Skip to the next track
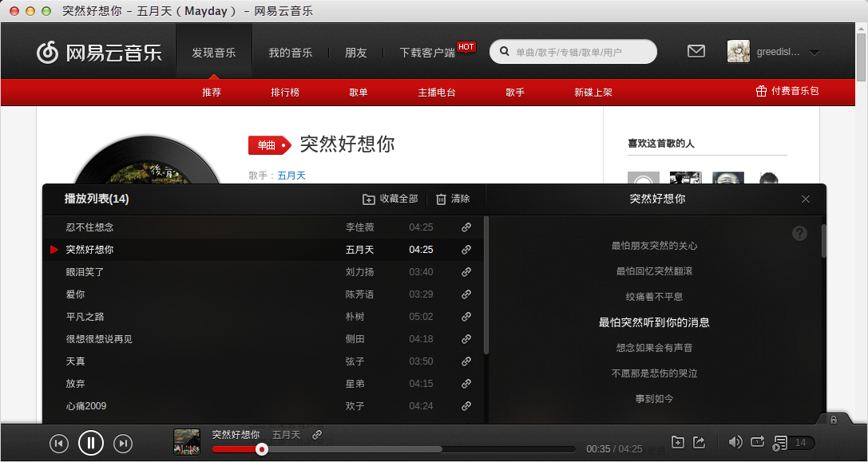This screenshot has height=462, width=868. pyautogui.click(x=123, y=443)
